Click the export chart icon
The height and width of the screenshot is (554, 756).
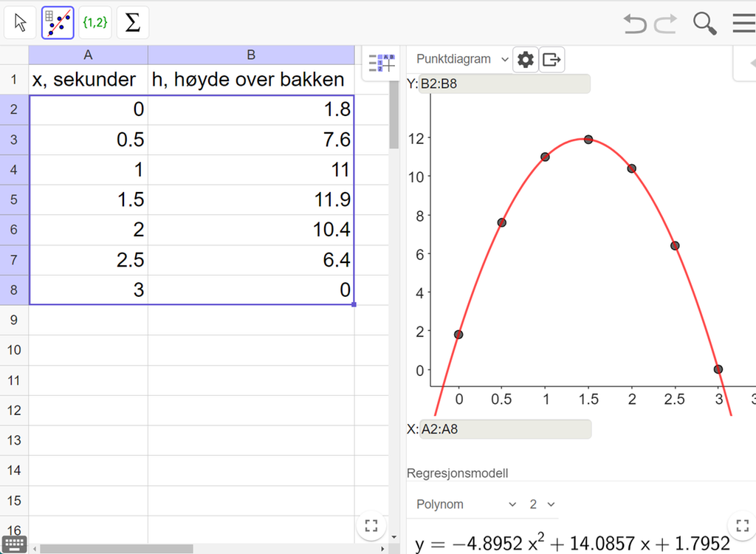[551, 60]
